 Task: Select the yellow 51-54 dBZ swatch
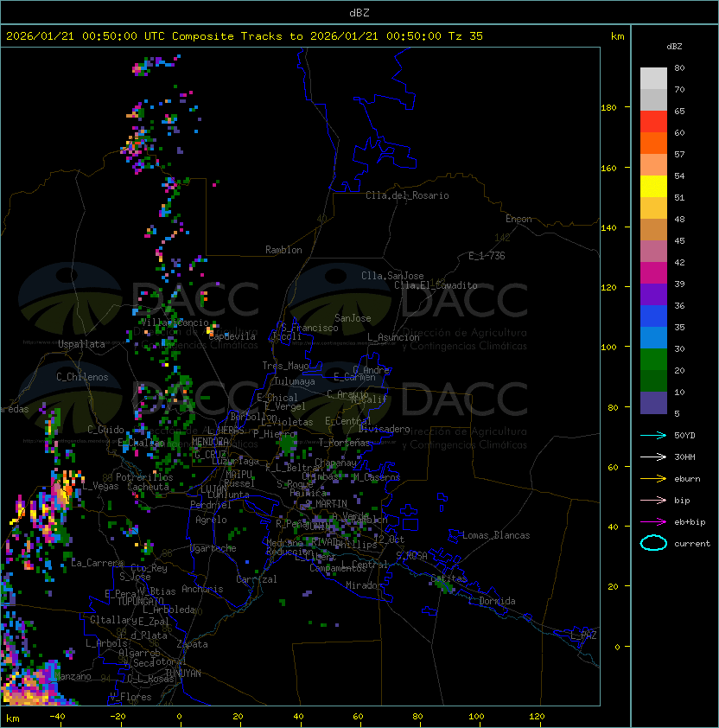[653, 187]
